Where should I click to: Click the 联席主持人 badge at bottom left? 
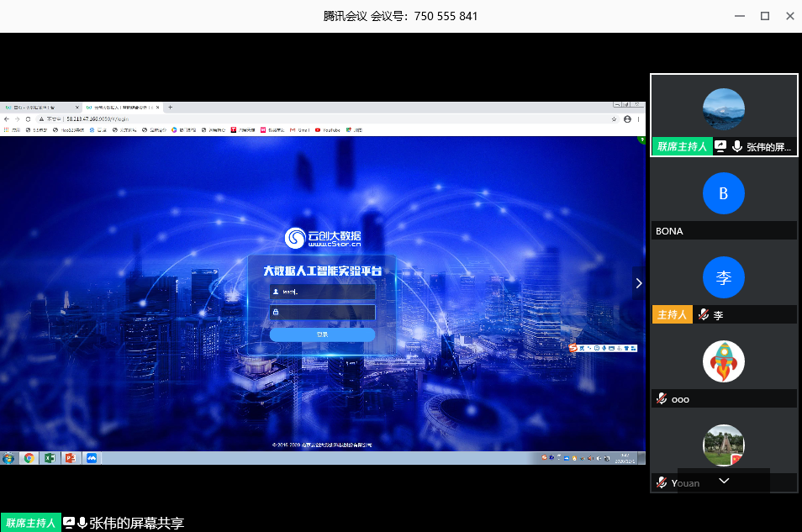pyautogui.click(x=31, y=523)
